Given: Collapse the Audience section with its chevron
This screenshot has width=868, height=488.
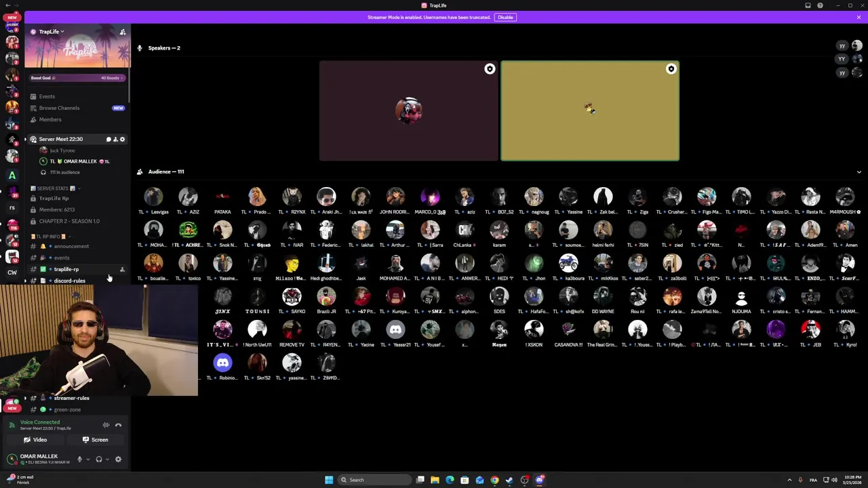Looking at the screenshot, I should click(x=859, y=172).
